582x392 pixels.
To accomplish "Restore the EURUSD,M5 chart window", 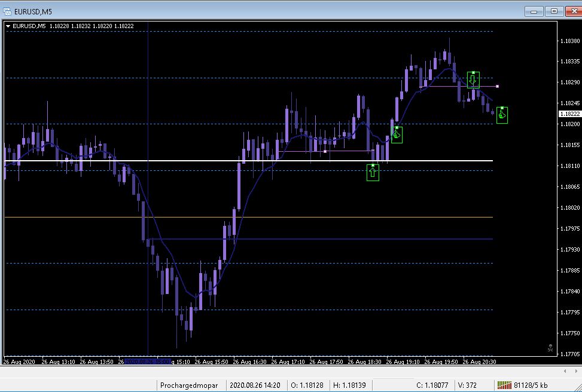I will [554, 11].
